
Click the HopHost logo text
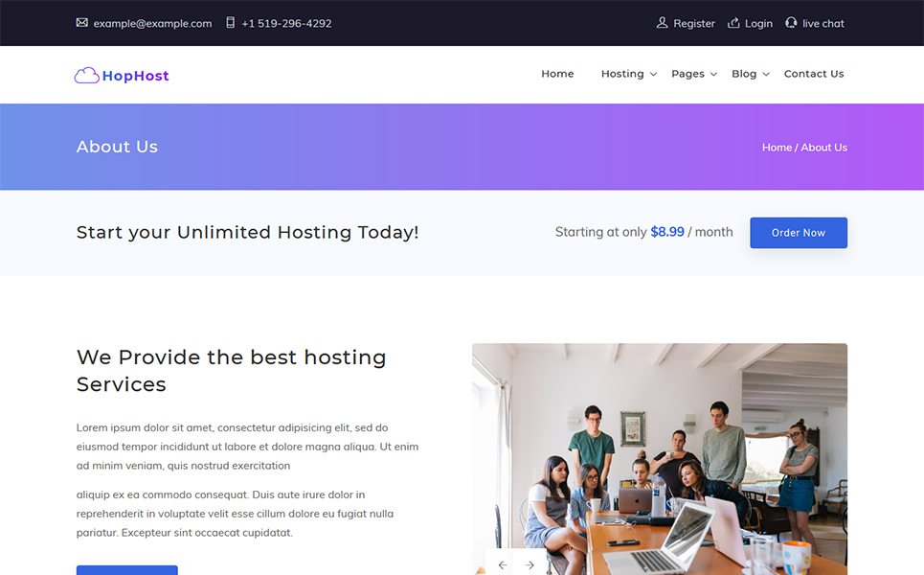click(136, 76)
